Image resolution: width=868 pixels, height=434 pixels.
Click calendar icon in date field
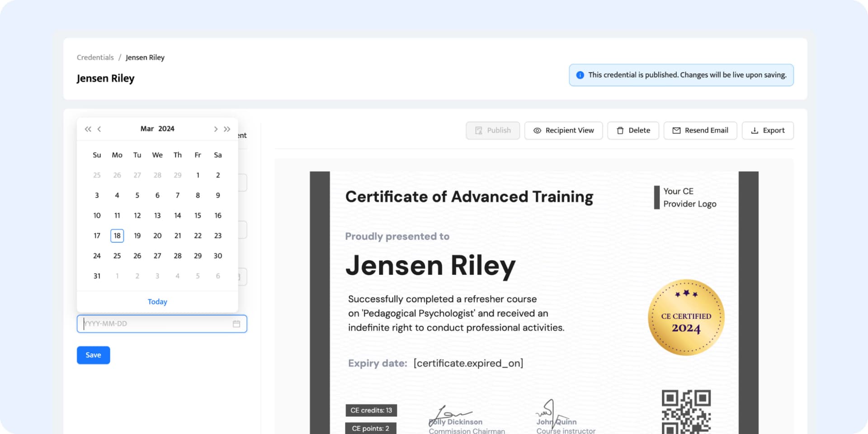[x=236, y=324]
